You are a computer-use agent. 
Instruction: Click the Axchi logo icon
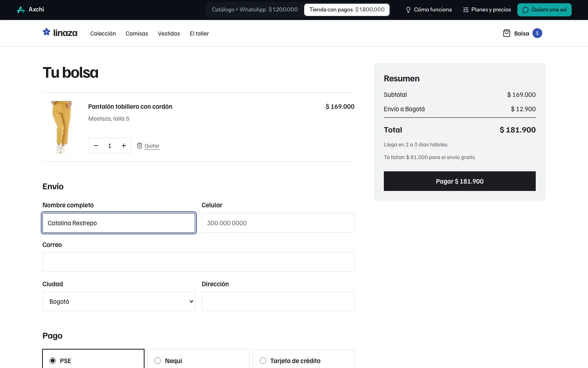pos(21,10)
